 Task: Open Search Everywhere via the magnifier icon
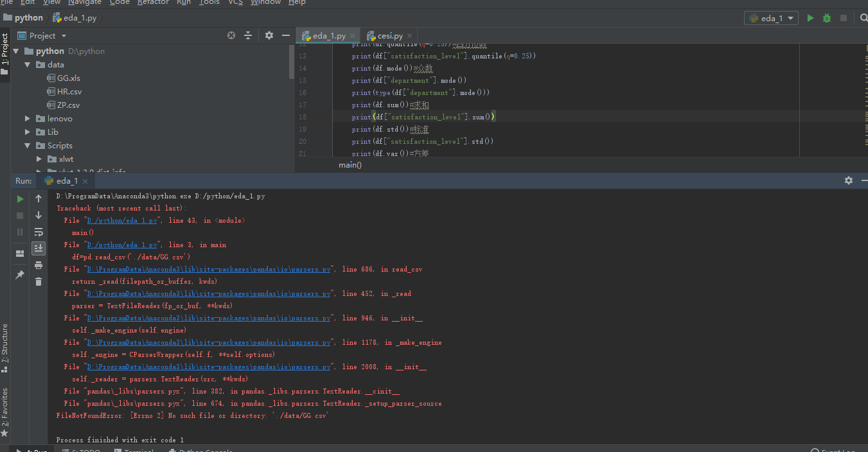coord(863,18)
